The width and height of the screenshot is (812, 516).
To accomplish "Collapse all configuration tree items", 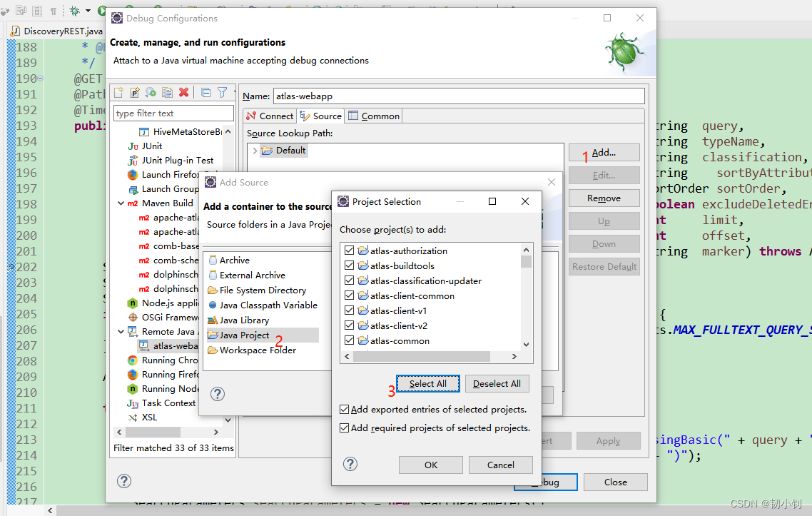I will tap(205, 92).
